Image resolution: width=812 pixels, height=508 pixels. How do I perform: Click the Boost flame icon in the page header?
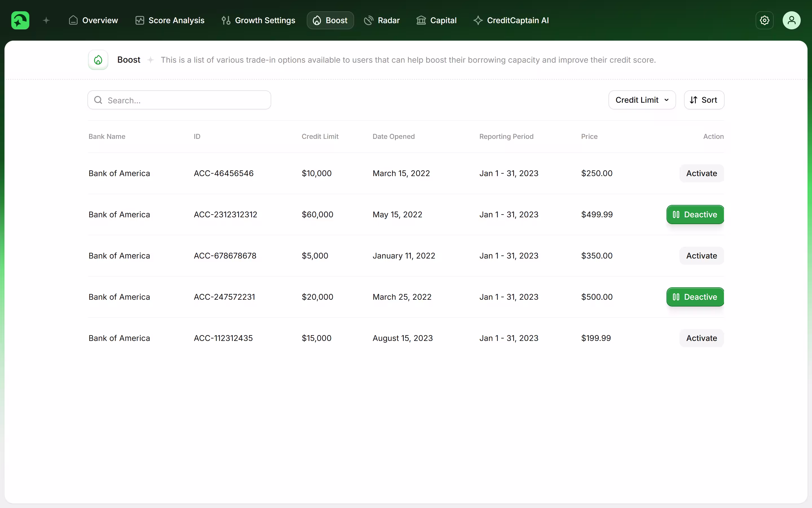[98, 60]
